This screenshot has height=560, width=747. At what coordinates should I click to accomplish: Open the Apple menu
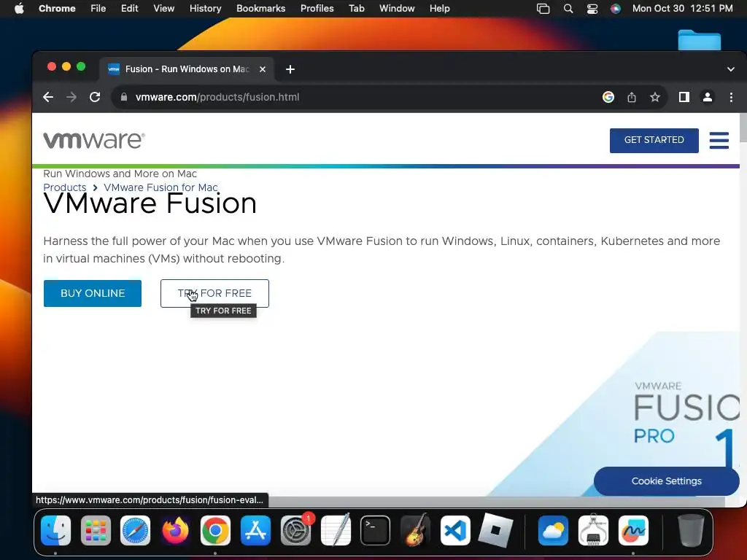coord(19,9)
